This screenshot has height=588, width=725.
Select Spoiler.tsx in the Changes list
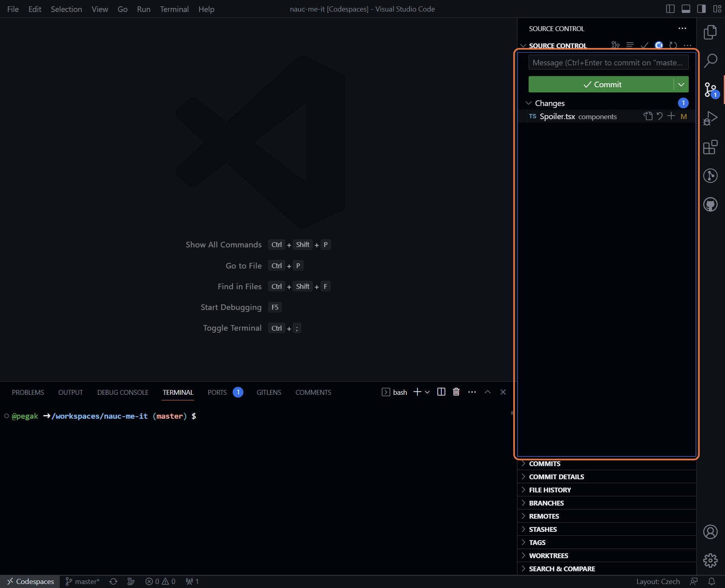607,116
